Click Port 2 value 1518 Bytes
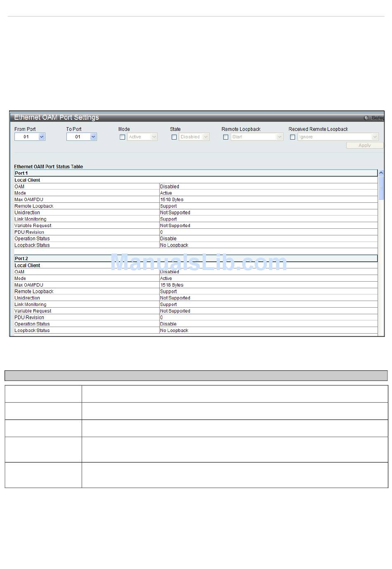The height and width of the screenshot is (569, 392). point(172,285)
